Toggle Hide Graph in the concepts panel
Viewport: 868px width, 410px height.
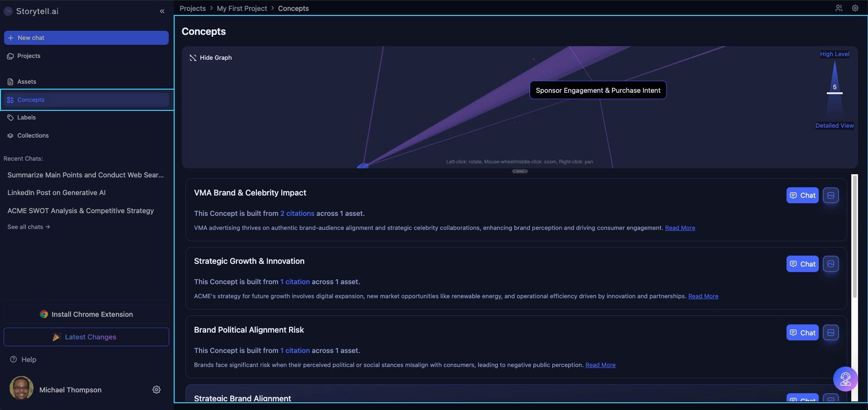[x=211, y=58]
